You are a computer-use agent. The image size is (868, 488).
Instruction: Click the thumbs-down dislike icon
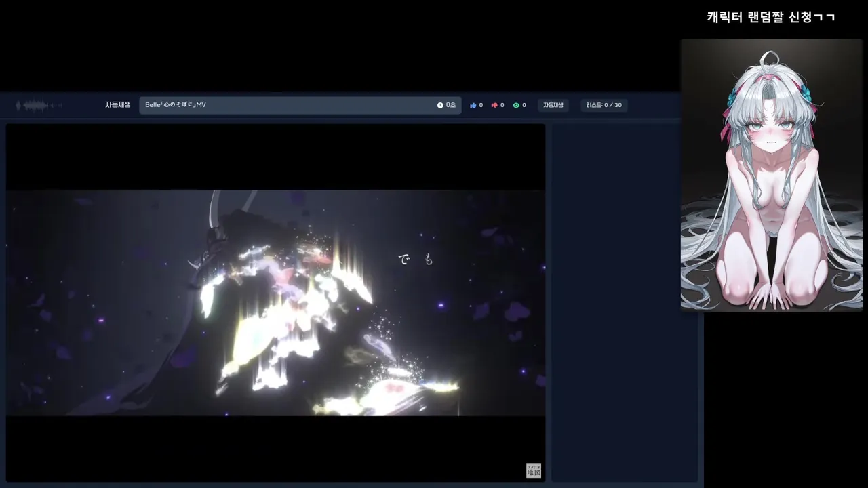pos(494,105)
